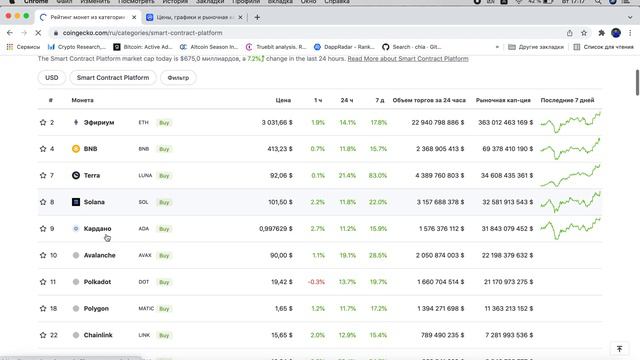This screenshot has height=360, width=640.
Task: Open Crypto Research bookmark
Action: point(77,47)
